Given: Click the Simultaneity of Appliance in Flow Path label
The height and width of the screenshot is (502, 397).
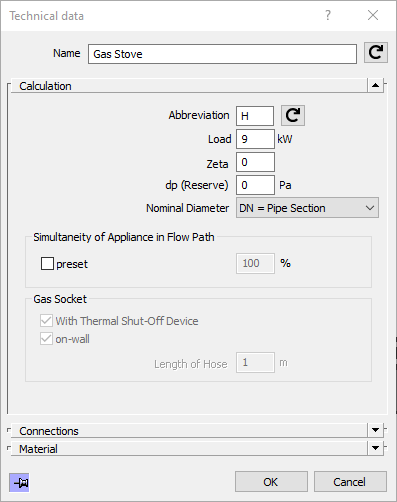Looking at the screenshot, I should pyautogui.click(x=124, y=237).
